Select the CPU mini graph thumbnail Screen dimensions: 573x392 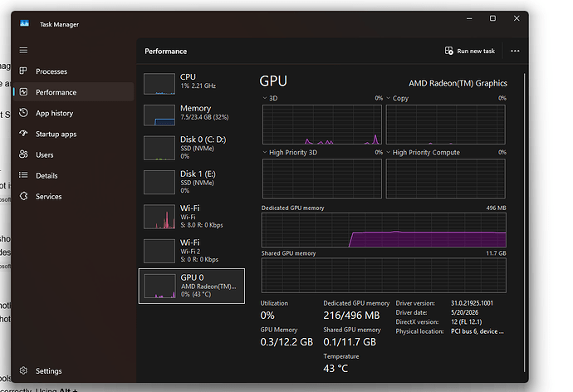pyautogui.click(x=159, y=84)
